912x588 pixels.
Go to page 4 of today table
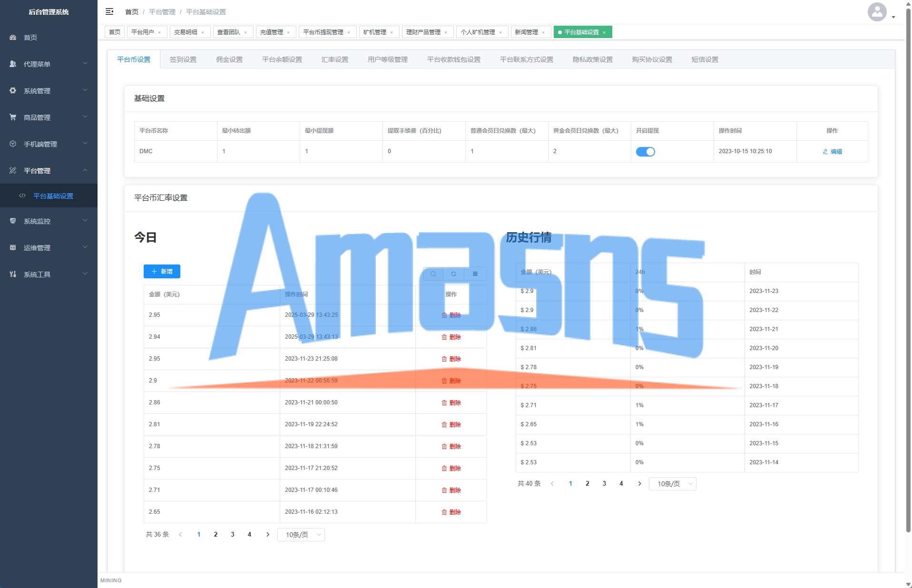(x=249, y=535)
